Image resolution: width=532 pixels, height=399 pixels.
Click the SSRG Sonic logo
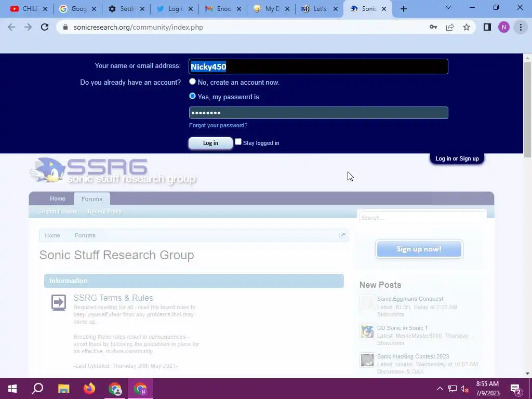[113, 170]
